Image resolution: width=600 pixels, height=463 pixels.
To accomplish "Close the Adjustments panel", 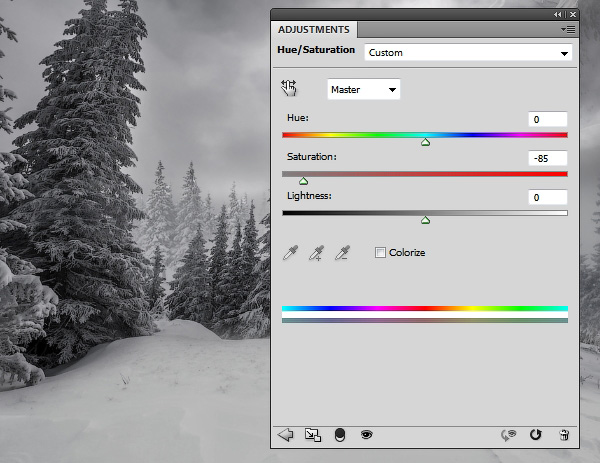I will click(x=573, y=15).
